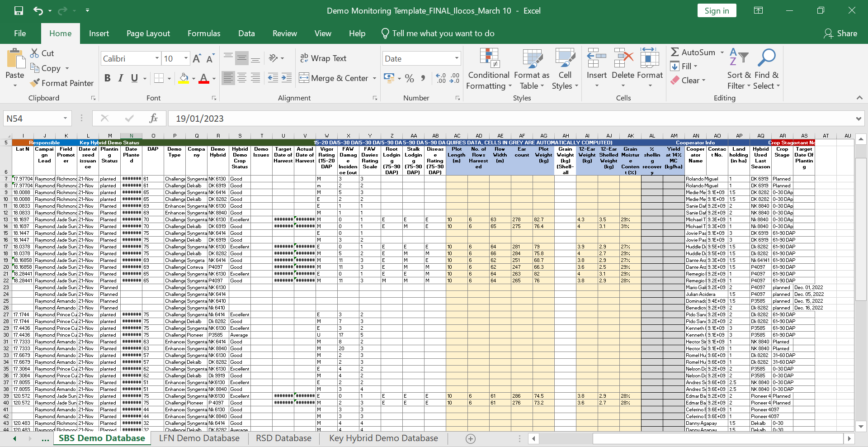Expand the formula bar

click(x=859, y=119)
